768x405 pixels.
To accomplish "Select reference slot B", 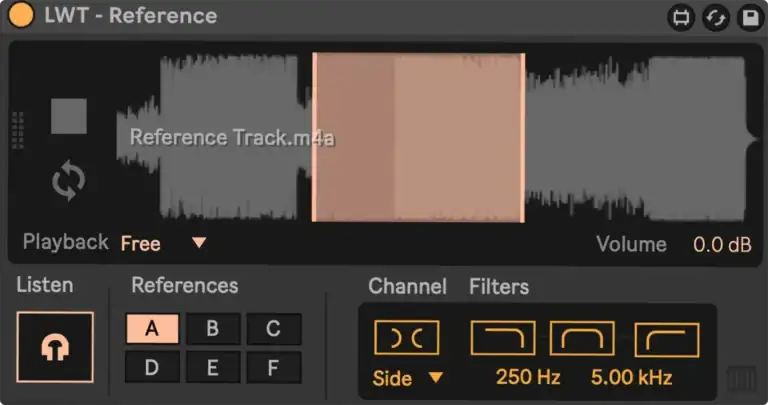I will tap(213, 329).
